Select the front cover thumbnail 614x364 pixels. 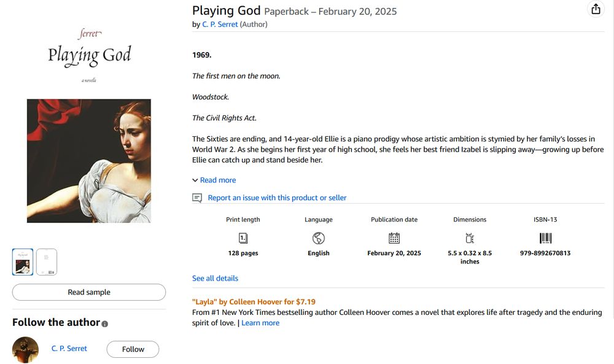[23, 262]
